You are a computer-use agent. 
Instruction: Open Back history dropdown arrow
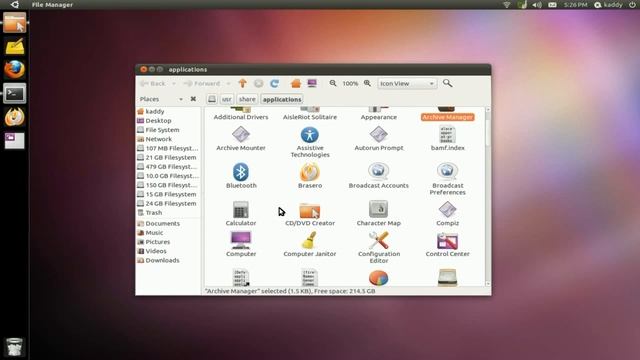[173, 83]
